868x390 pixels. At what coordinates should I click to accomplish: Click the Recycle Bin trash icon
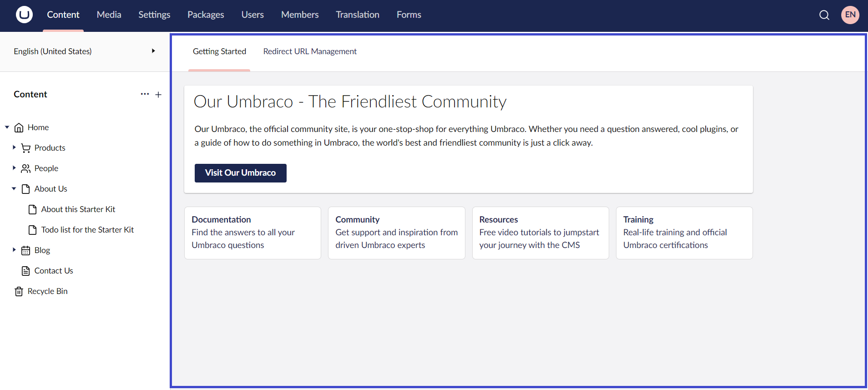(x=19, y=291)
